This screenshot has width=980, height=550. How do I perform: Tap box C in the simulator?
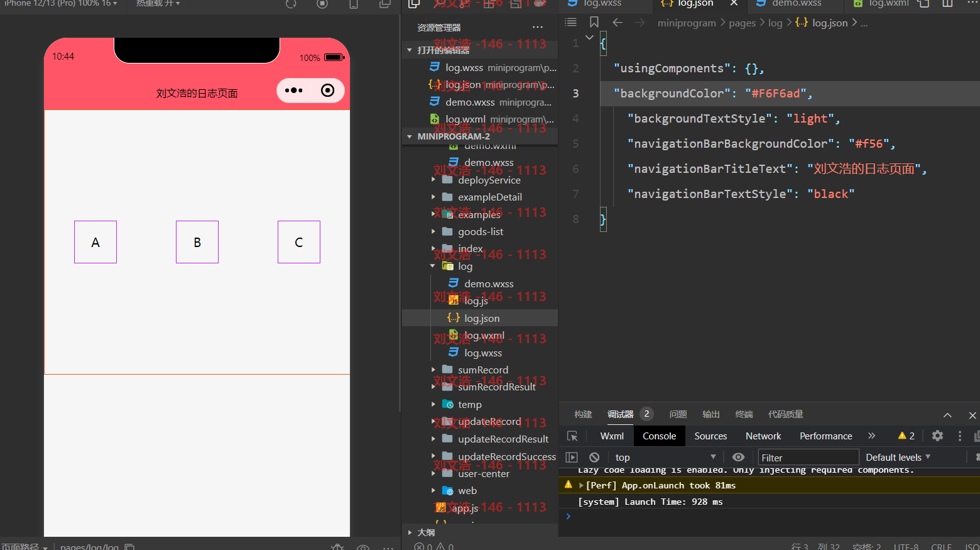(299, 242)
